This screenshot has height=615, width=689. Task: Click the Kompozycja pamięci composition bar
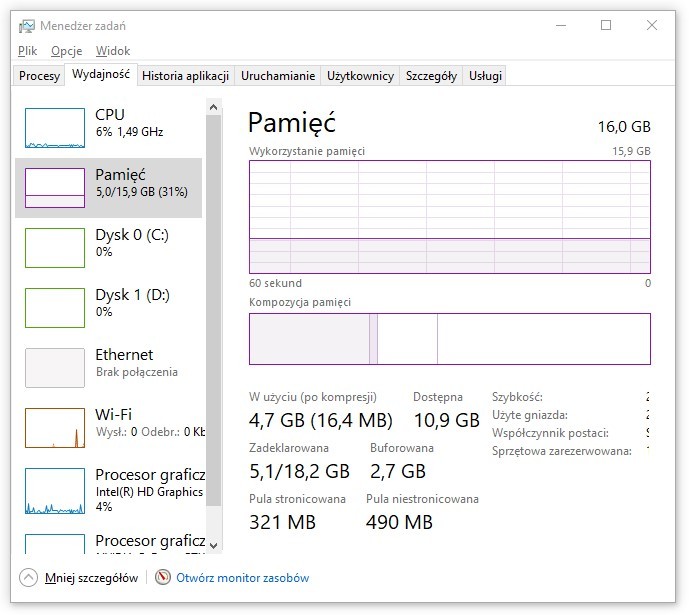click(x=450, y=339)
